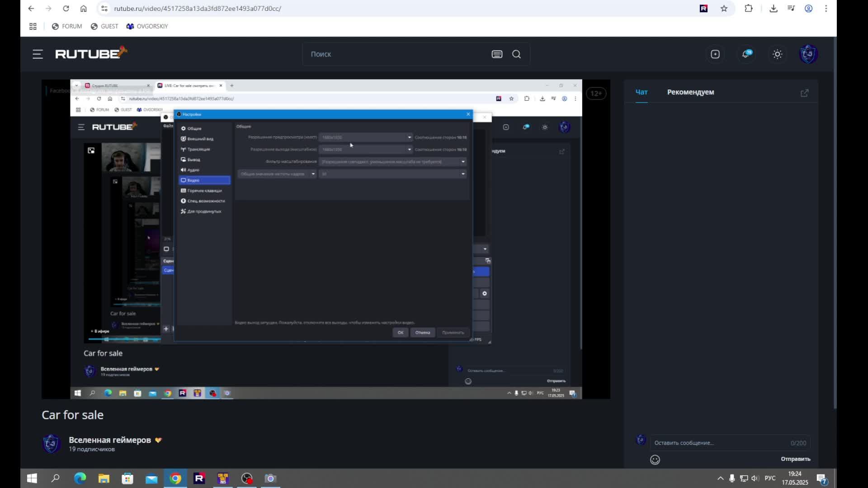Screen dimensions: 868x488
Task: Open the РУС language switcher in the taskbar
Action: pos(770,478)
